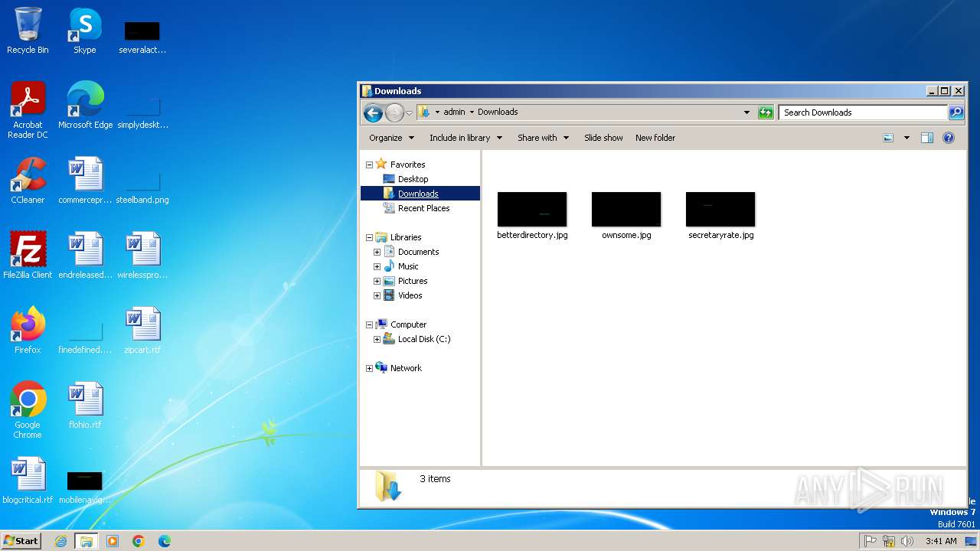Screen dimensions: 980x551
Task: Select blogcritical.rtf desktop file
Action: 28,481
